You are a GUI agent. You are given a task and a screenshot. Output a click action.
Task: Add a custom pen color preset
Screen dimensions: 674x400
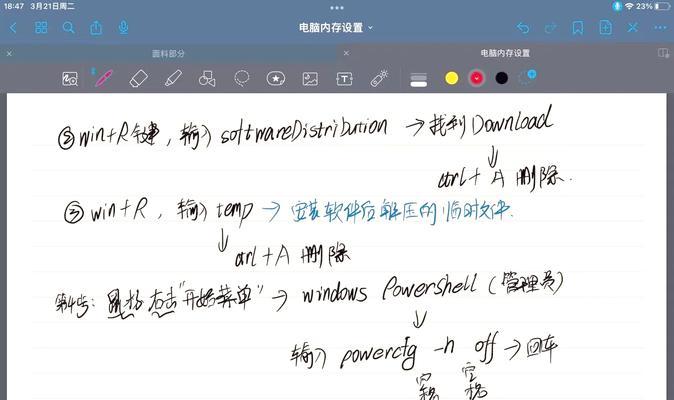(x=527, y=77)
